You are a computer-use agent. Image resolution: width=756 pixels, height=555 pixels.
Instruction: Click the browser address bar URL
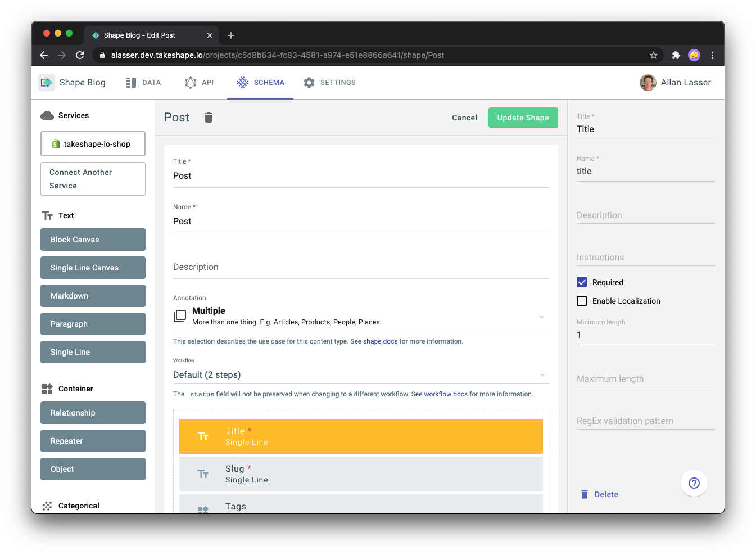pyautogui.click(x=278, y=55)
